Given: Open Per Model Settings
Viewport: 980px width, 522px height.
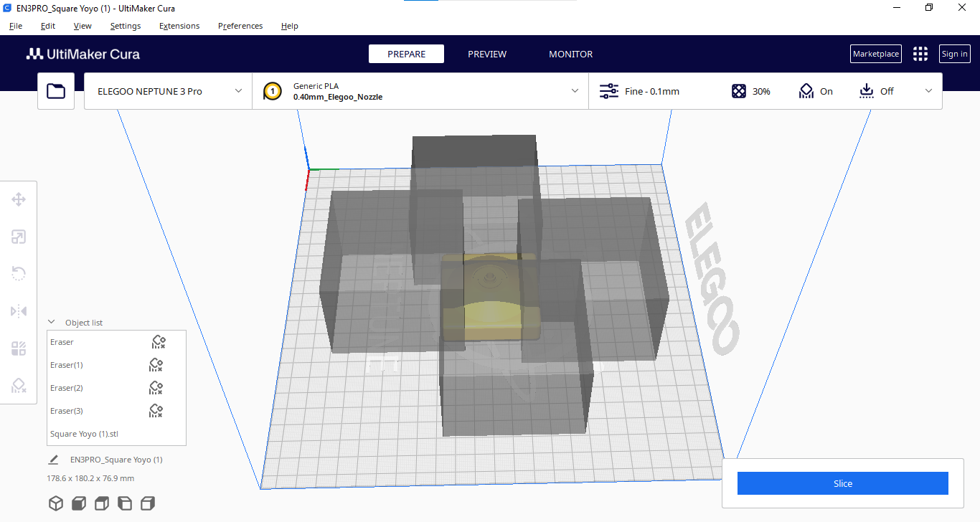Looking at the screenshot, I should tap(18, 348).
